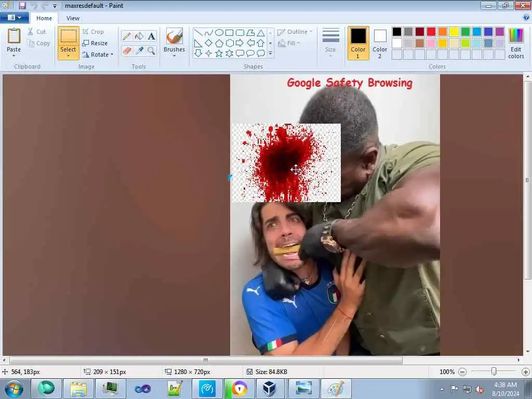Select the Color picker eyedropper
532x399 pixels.
[139, 51]
